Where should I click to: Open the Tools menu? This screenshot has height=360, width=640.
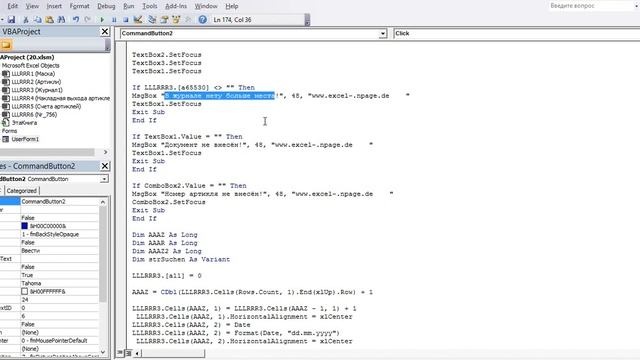point(149,6)
